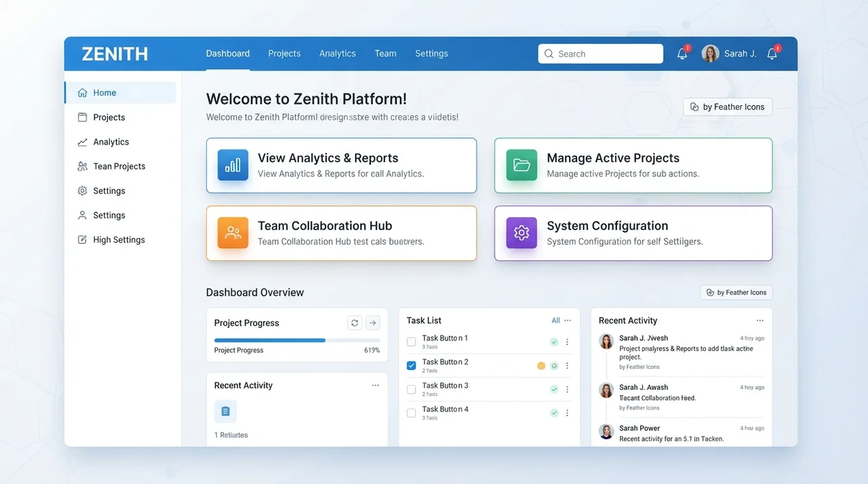
Task: Open the notification bell left of Sarah's avatar
Action: [682, 54]
